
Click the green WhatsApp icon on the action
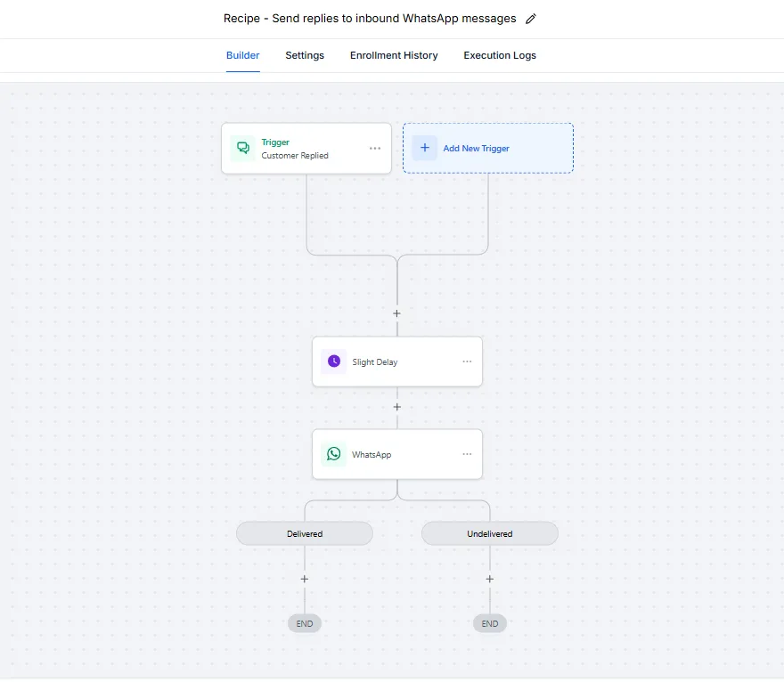pyautogui.click(x=333, y=454)
